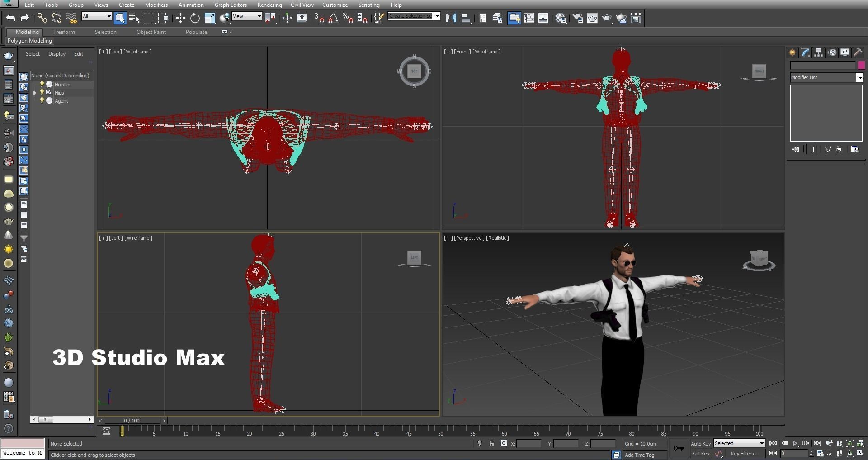The image size is (868, 460).
Task: Activate the Select Object tool
Action: coord(120,18)
